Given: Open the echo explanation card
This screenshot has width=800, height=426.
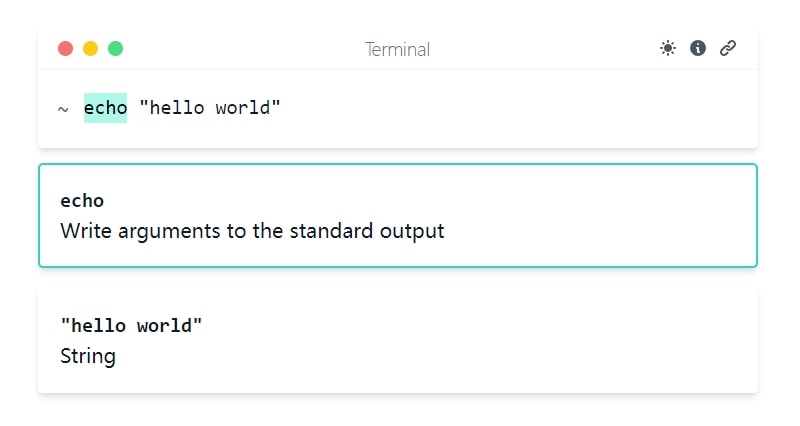Looking at the screenshot, I should click(398, 215).
